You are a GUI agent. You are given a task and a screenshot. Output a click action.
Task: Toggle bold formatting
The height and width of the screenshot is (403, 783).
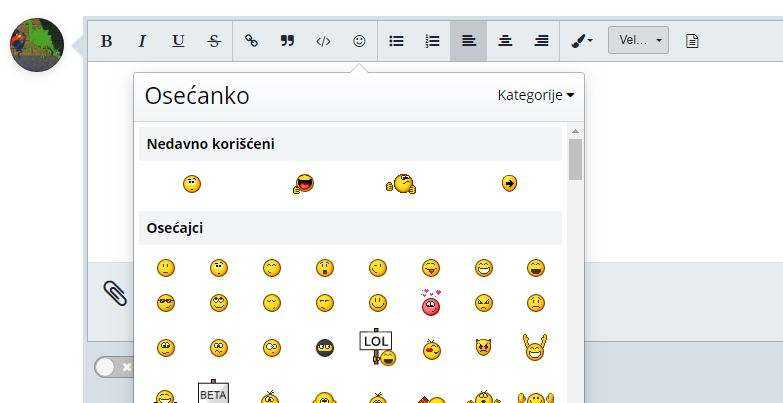pyautogui.click(x=106, y=41)
